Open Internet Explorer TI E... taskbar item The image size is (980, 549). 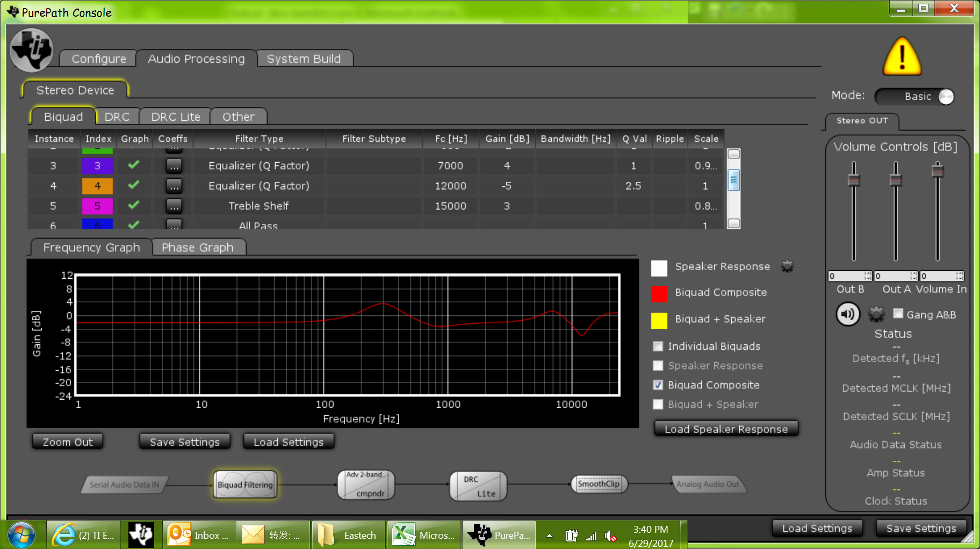83,535
